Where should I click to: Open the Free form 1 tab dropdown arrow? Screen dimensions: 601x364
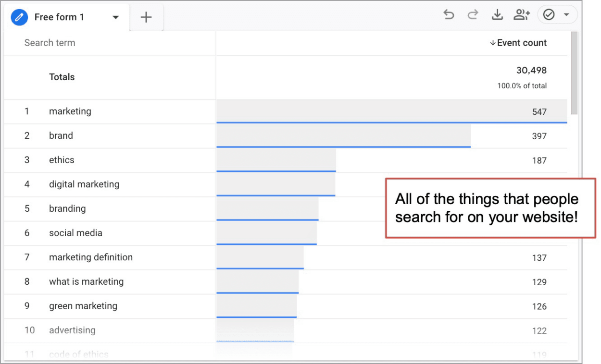tap(115, 18)
